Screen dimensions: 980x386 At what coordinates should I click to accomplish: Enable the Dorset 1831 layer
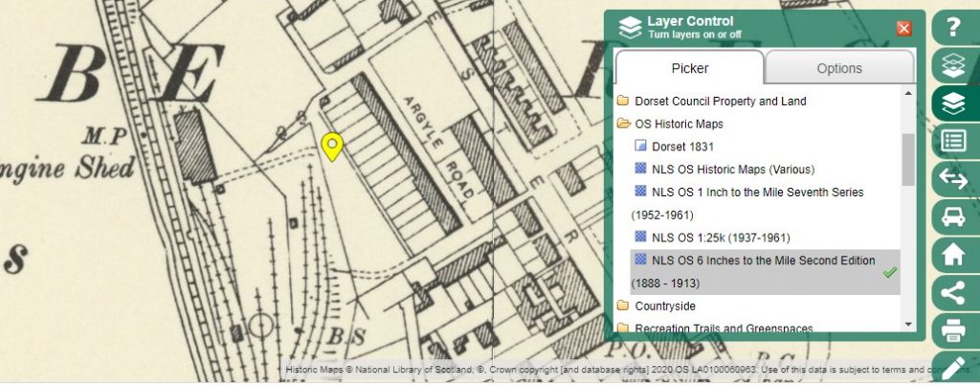pos(675,147)
